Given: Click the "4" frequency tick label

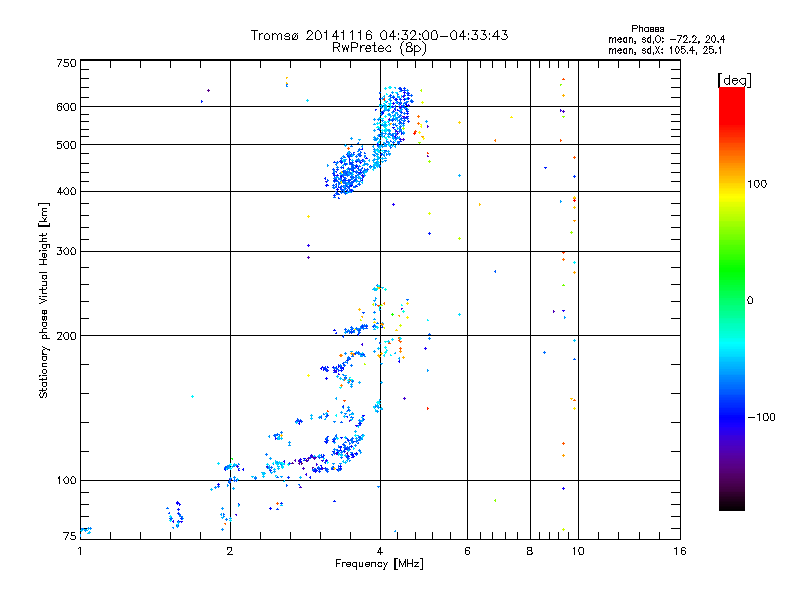Looking at the screenshot, I should 380,551.
